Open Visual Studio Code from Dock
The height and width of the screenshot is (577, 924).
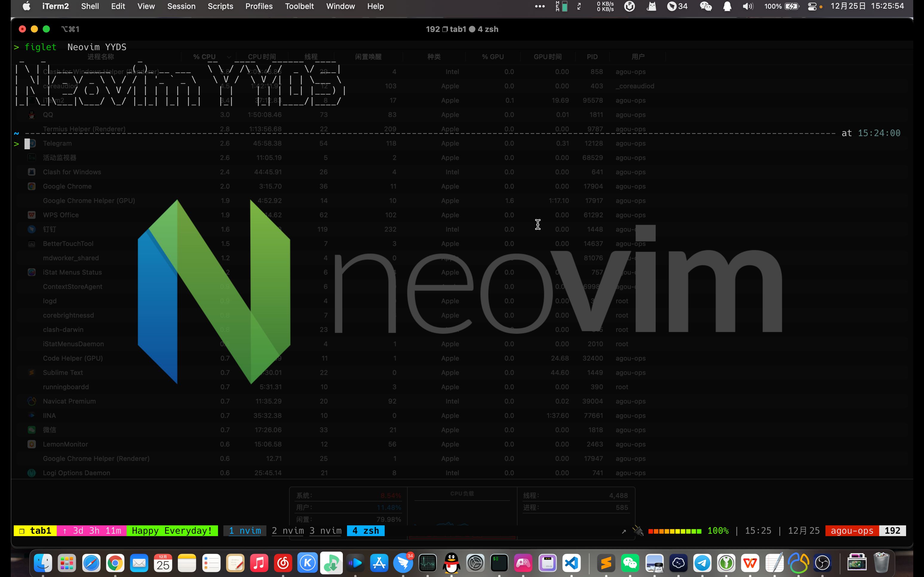coord(571,563)
